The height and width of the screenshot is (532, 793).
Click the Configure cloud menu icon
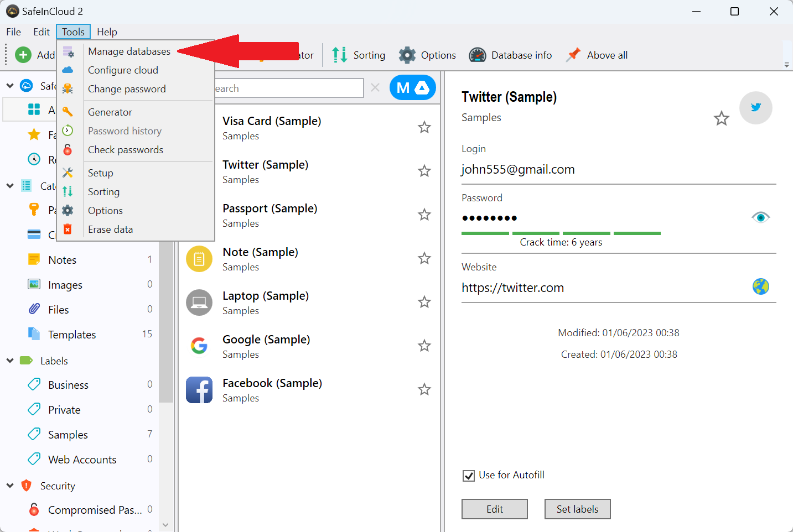coord(68,70)
